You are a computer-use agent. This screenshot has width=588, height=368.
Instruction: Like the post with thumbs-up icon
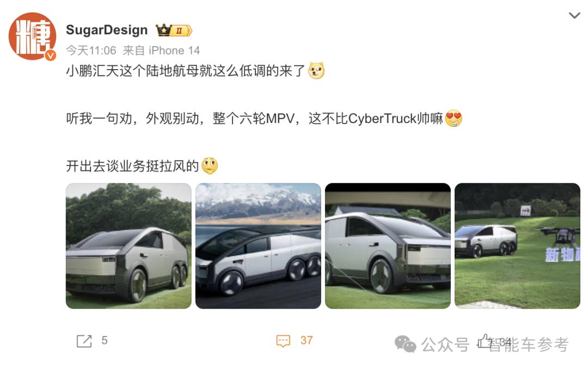coord(484,341)
